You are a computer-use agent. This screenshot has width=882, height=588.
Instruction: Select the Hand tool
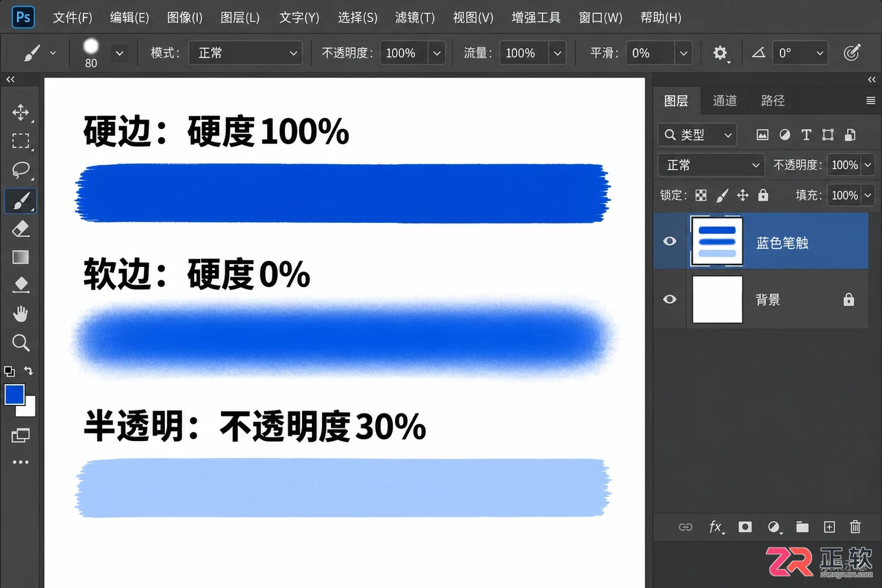point(20,314)
